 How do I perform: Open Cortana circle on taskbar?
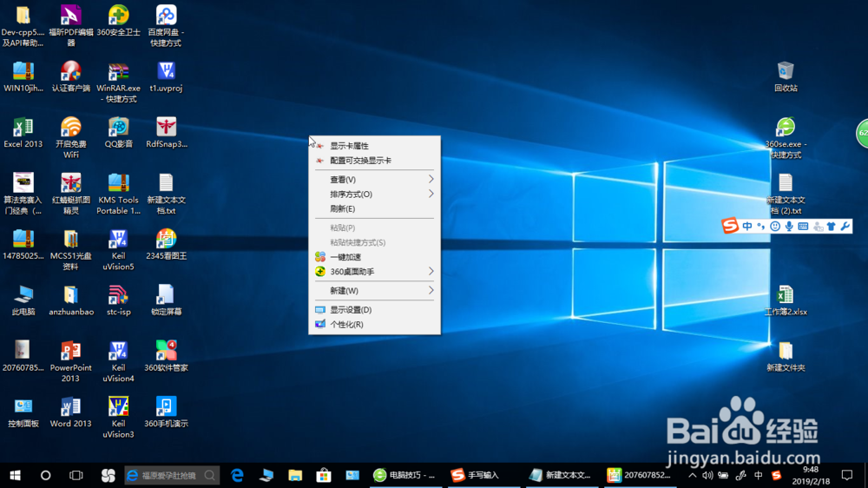45,475
